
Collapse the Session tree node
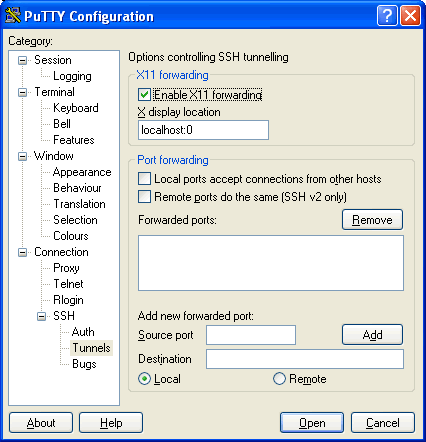(22, 60)
